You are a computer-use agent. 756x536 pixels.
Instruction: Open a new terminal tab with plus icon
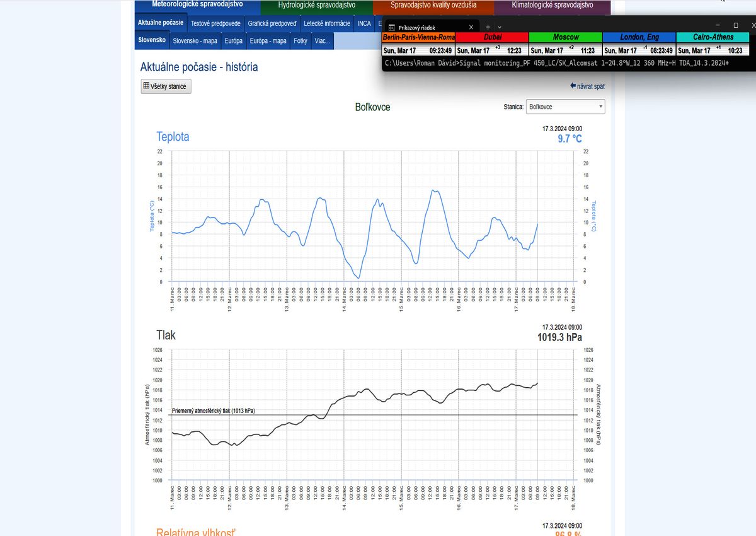coord(488,27)
